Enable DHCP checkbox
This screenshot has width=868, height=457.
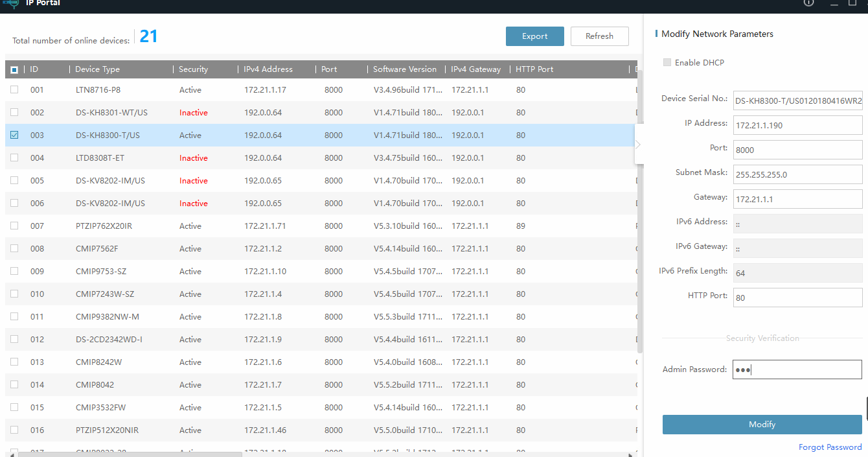667,63
